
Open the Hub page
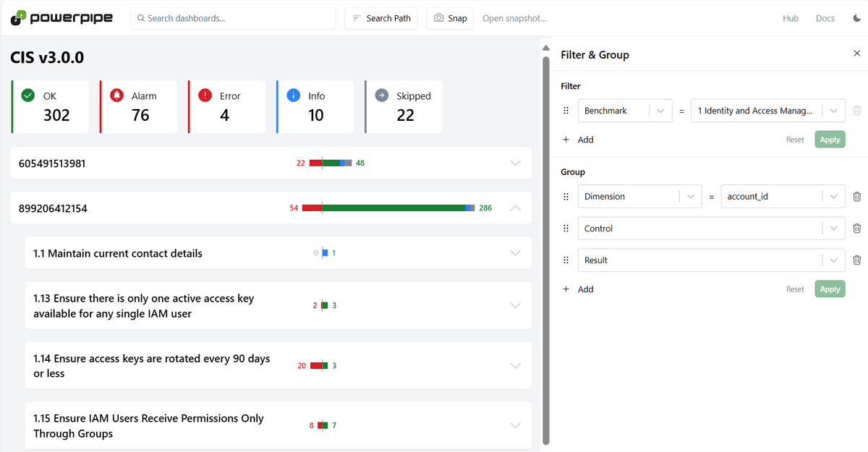coord(791,17)
